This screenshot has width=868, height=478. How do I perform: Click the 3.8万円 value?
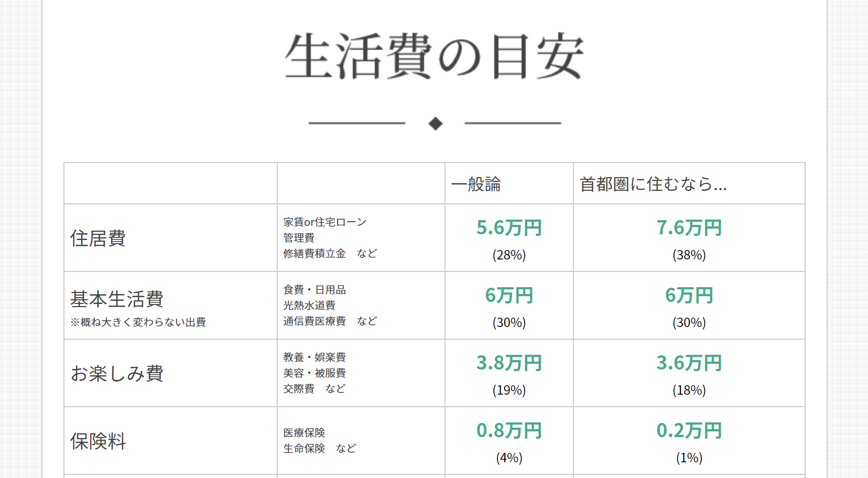click(509, 363)
